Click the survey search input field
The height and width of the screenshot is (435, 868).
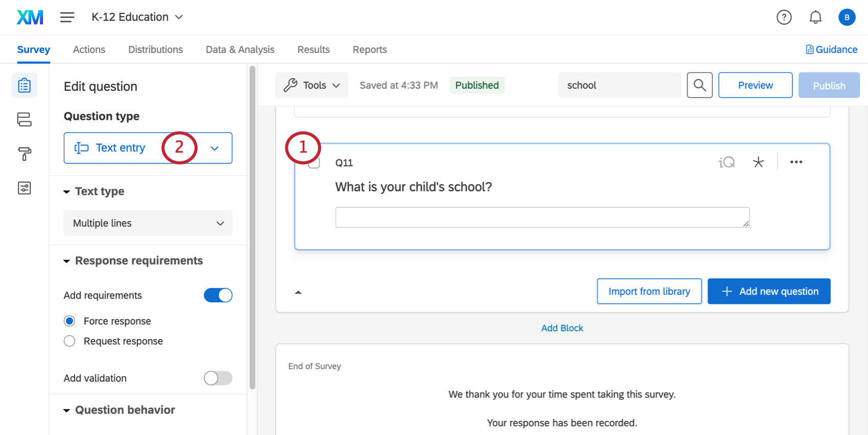point(619,85)
